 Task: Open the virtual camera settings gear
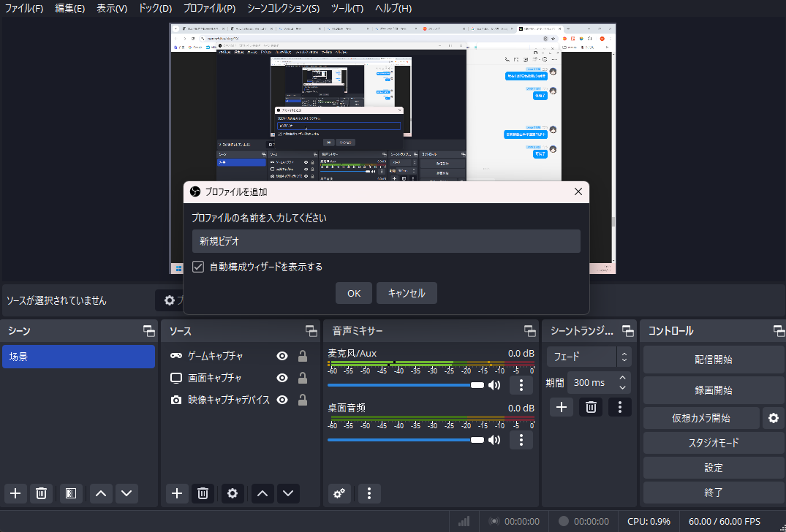773,417
